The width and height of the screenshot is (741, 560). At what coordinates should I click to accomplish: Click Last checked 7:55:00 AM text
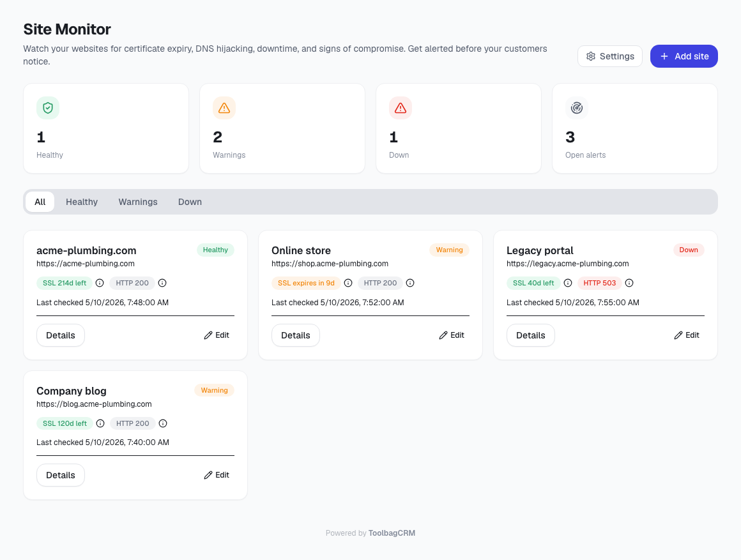pyautogui.click(x=573, y=303)
